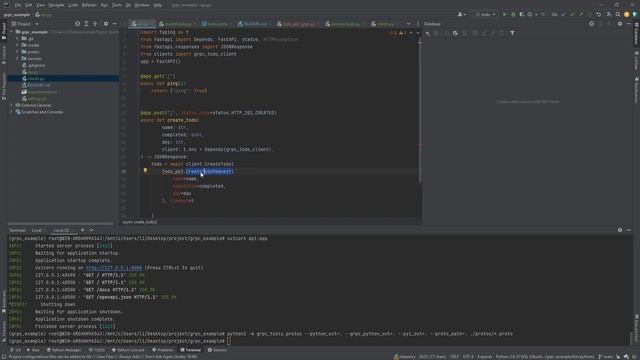
Task: Toggle the Commit tool window stripe button
Action: tap(4, 55)
